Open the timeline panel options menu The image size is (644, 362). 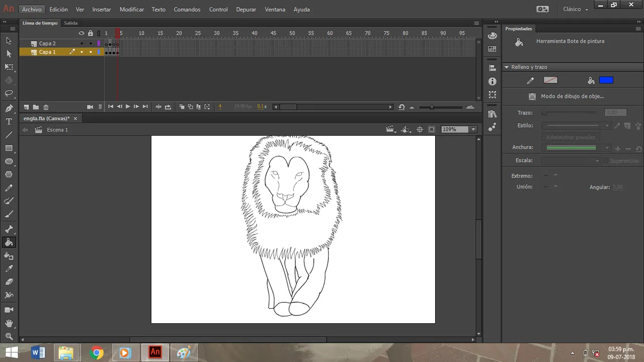pyautogui.click(x=476, y=23)
